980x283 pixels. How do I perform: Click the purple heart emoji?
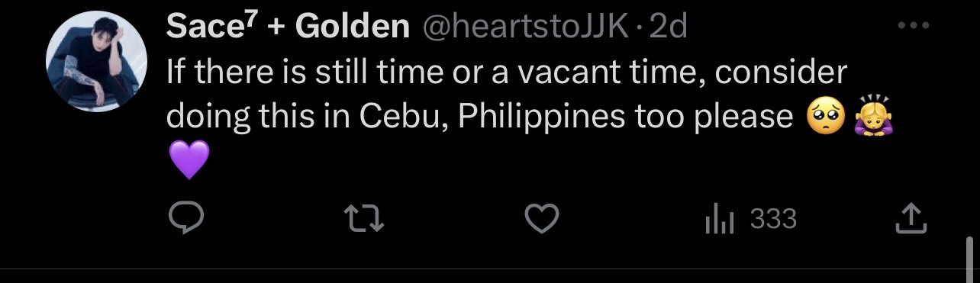187,161
